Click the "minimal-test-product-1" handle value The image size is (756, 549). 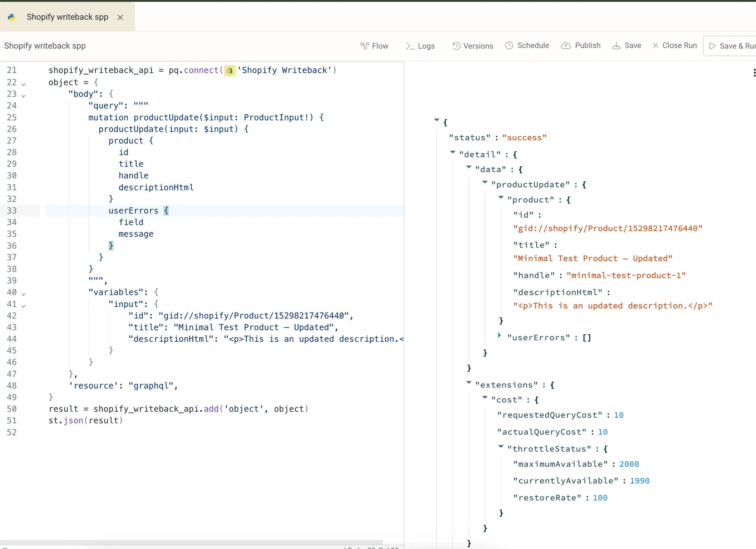[x=626, y=276]
